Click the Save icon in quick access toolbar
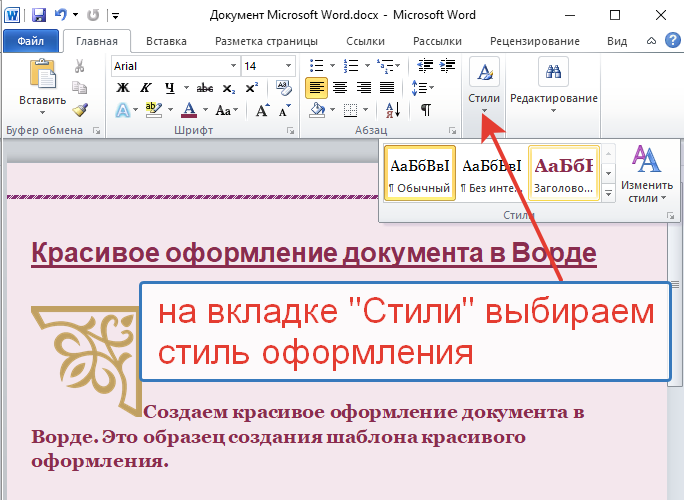The image size is (684, 500). coord(39,15)
